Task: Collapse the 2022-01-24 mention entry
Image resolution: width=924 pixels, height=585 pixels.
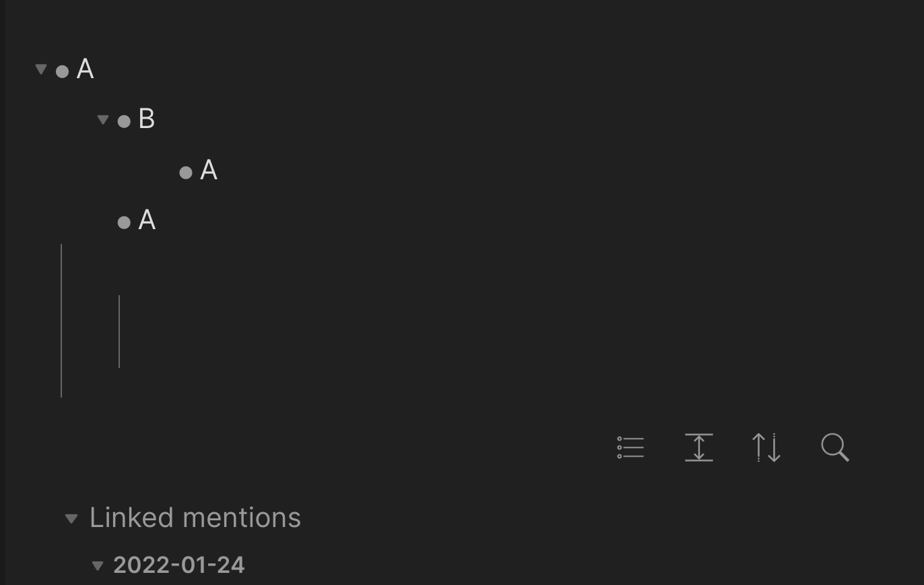Action: [98, 566]
